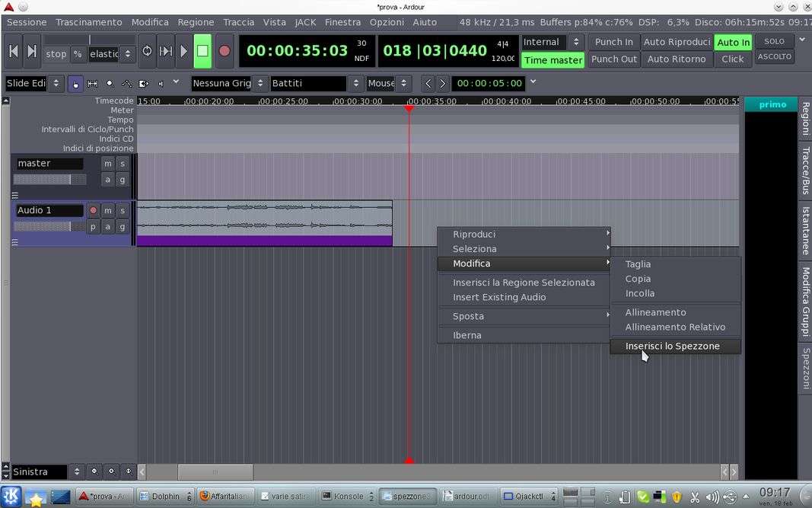Viewport: 812px width, 508px height.
Task: Open the Regioni side tab
Action: 804,120
